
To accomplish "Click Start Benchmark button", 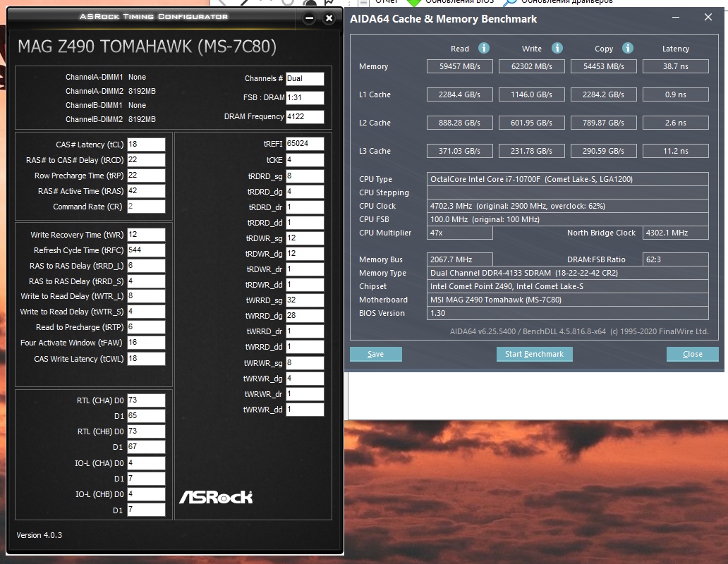I will tap(535, 354).
